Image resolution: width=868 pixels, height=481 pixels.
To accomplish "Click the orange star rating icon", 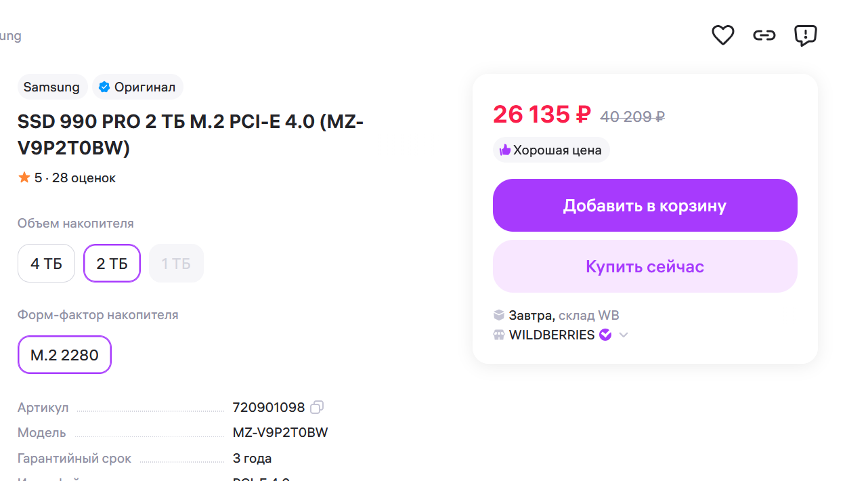I will point(24,177).
